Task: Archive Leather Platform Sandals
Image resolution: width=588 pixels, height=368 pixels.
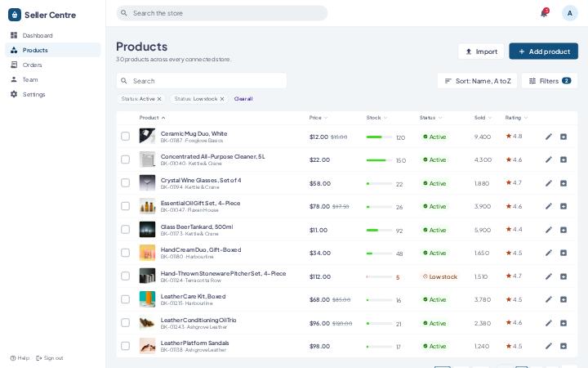Action: click(x=563, y=346)
